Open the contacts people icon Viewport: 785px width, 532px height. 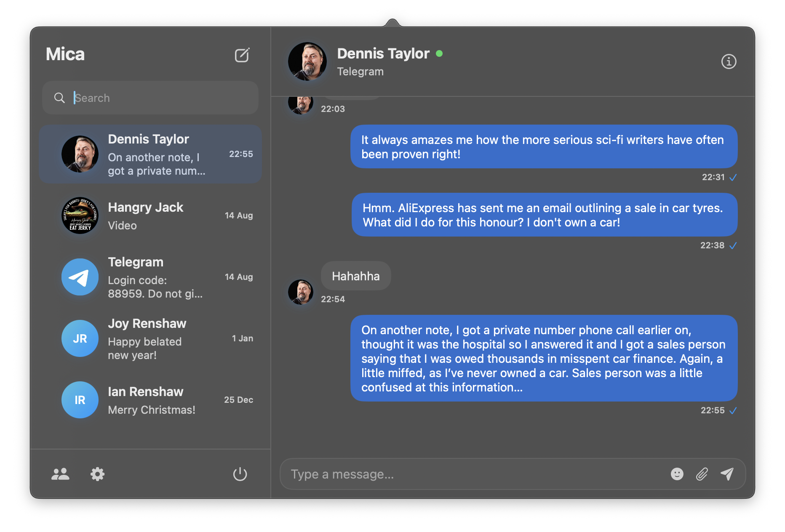60,474
